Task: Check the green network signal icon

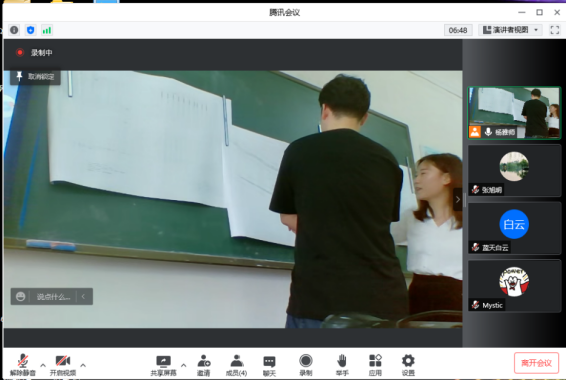Action: (x=47, y=30)
